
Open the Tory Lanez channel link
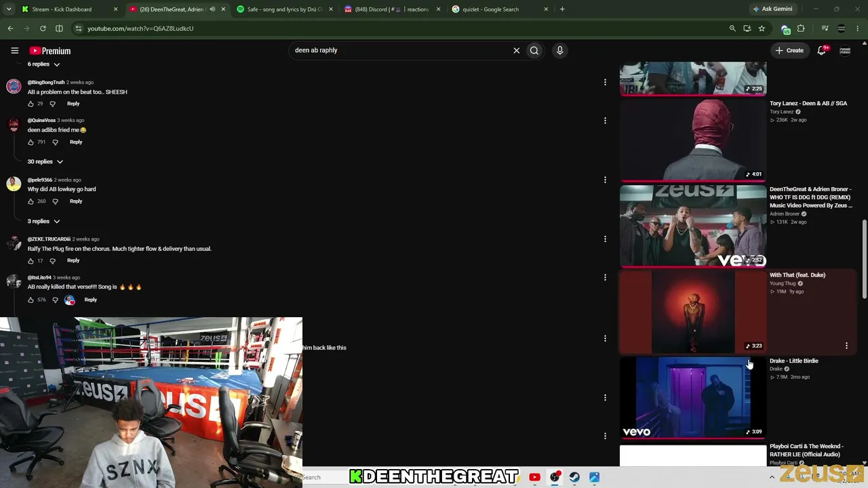781,112
